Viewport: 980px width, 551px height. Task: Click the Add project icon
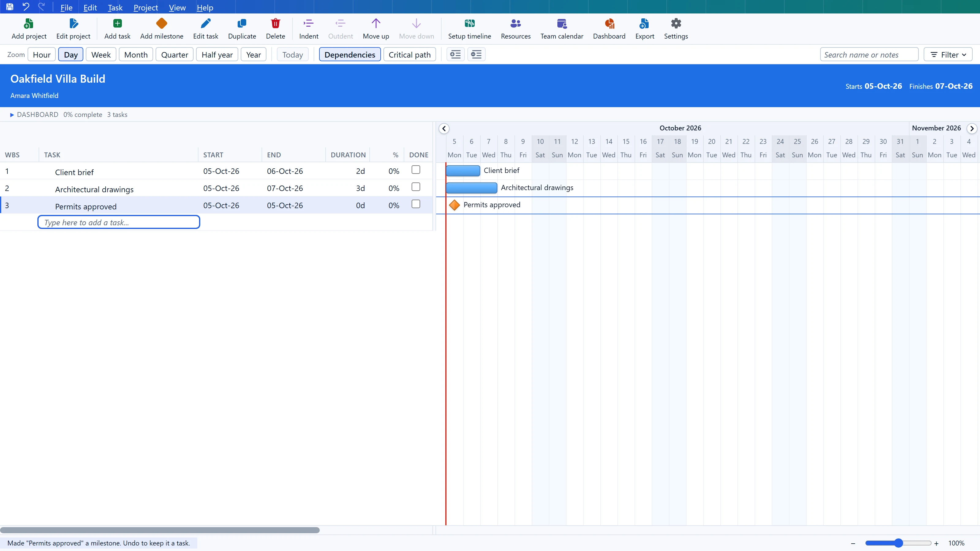[x=29, y=24]
